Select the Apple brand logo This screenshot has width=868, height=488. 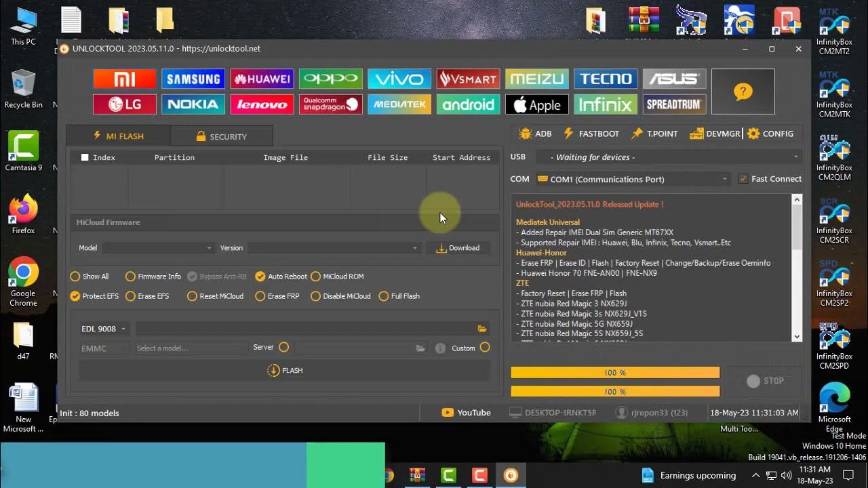pos(537,104)
